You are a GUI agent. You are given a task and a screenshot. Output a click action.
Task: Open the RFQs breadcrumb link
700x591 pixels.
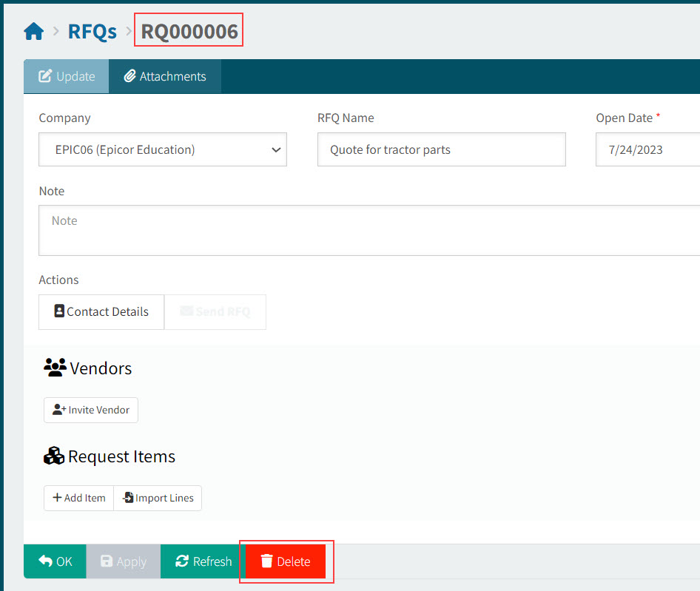click(92, 32)
